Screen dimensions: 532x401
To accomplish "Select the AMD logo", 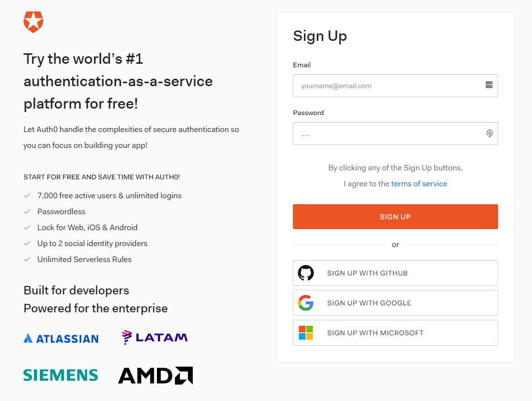I will click(155, 376).
